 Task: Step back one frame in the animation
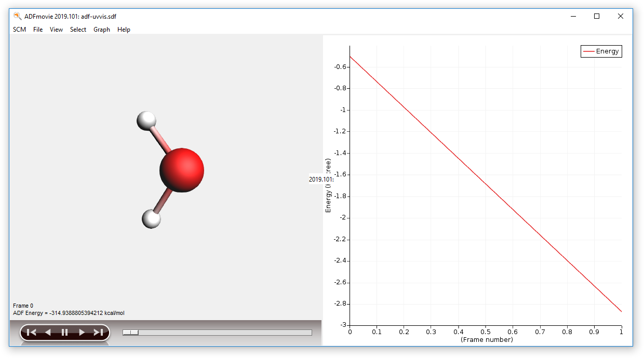[47, 333]
